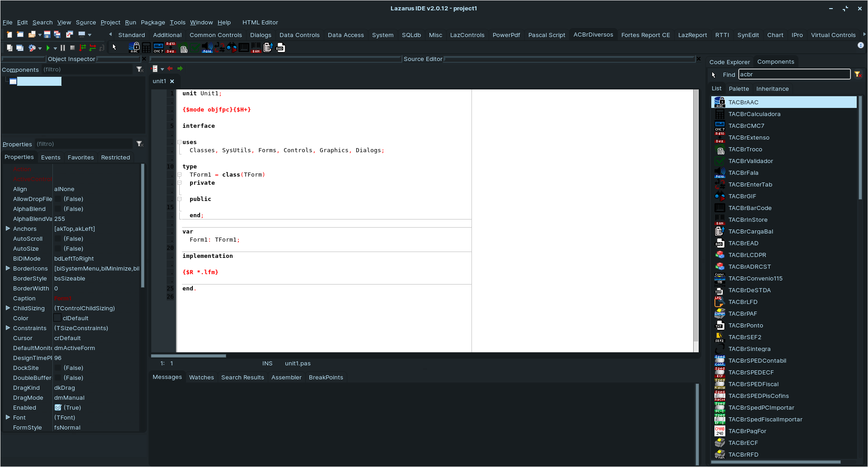Click the Open file folder icon
Screen dimensions: 868x467
(x=32, y=34)
